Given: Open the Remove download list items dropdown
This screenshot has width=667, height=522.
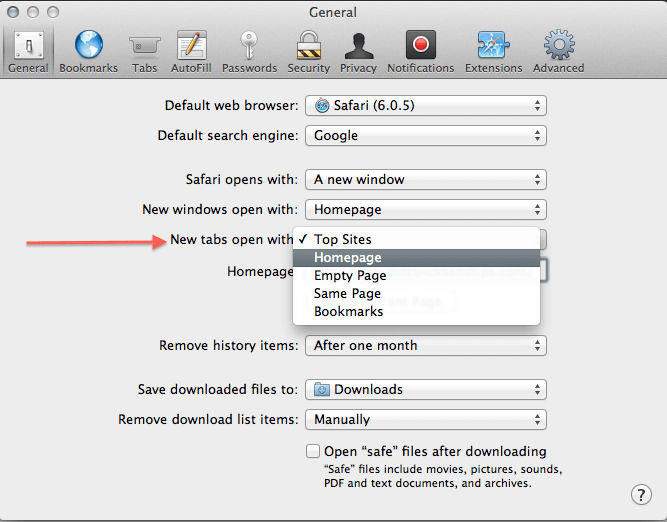Looking at the screenshot, I should tap(426, 420).
